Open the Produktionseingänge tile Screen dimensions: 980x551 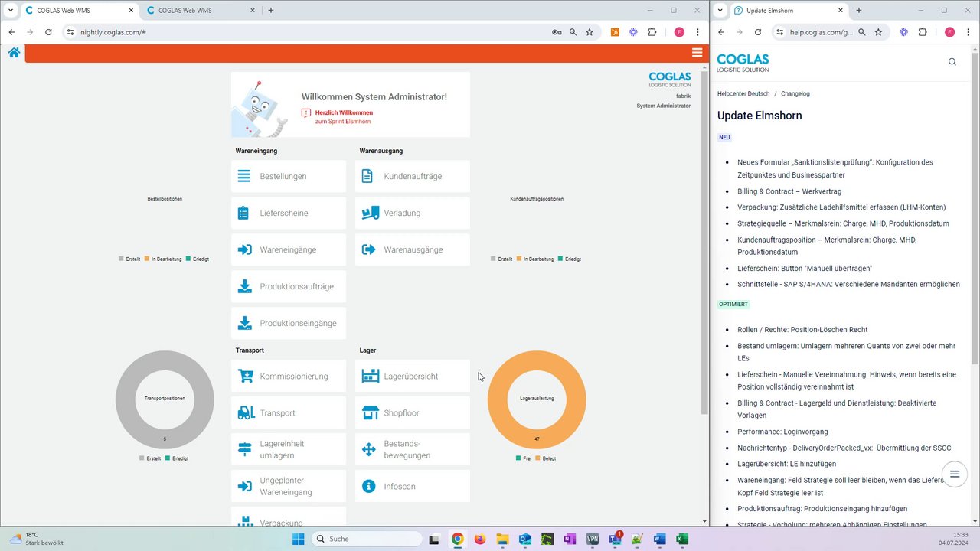tap(289, 323)
